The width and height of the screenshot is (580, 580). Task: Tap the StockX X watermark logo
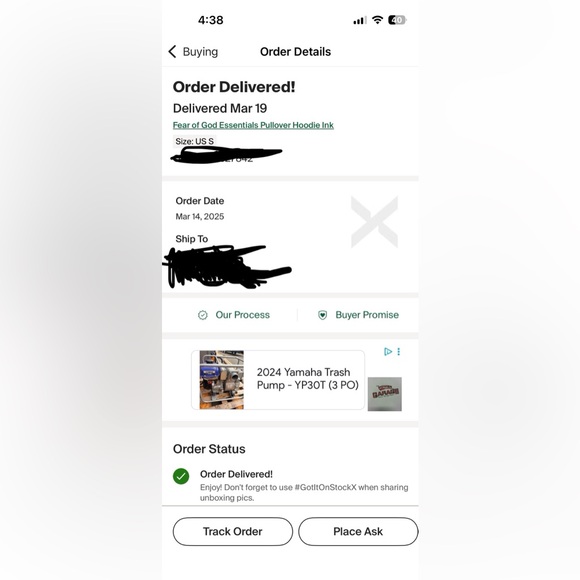[x=374, y=222]
